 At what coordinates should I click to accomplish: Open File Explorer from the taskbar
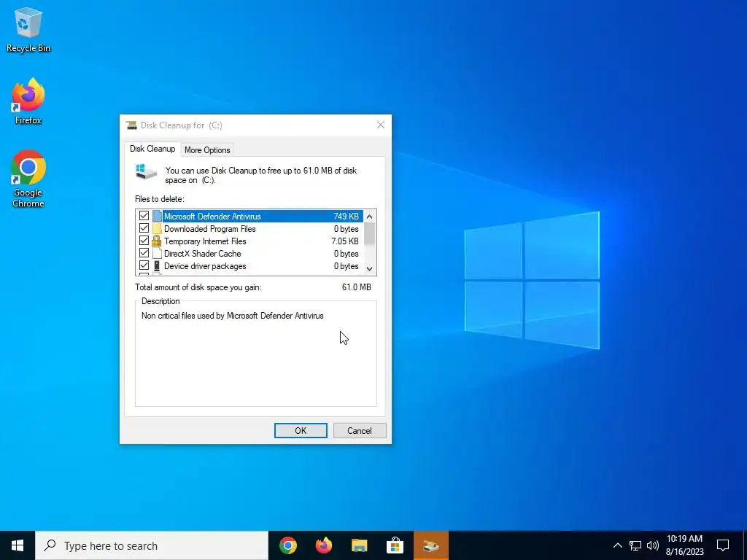coord(360,545)
